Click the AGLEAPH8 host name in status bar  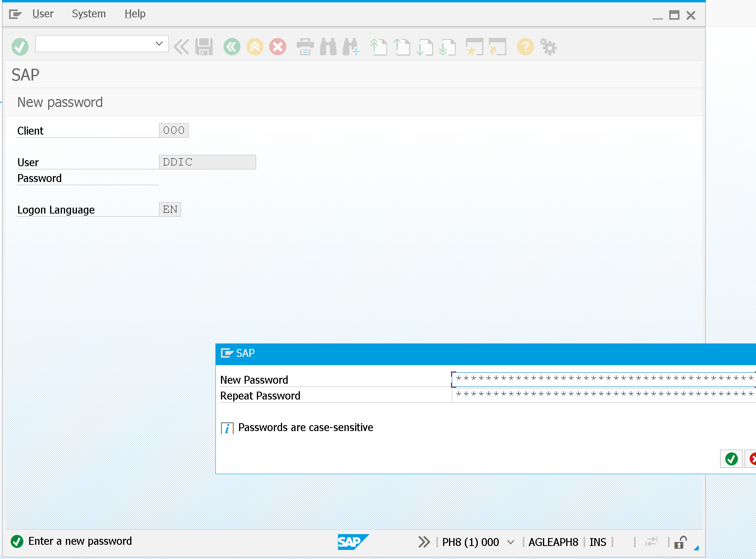click(553, 542)
